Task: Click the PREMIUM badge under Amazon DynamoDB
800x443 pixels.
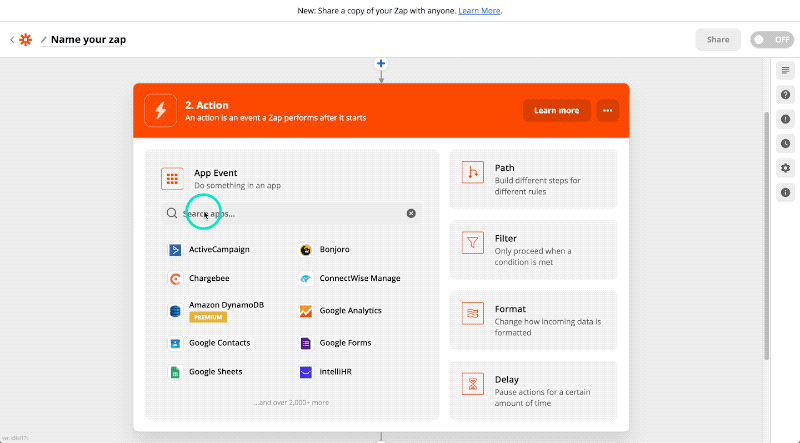Action: coord(208,317)
